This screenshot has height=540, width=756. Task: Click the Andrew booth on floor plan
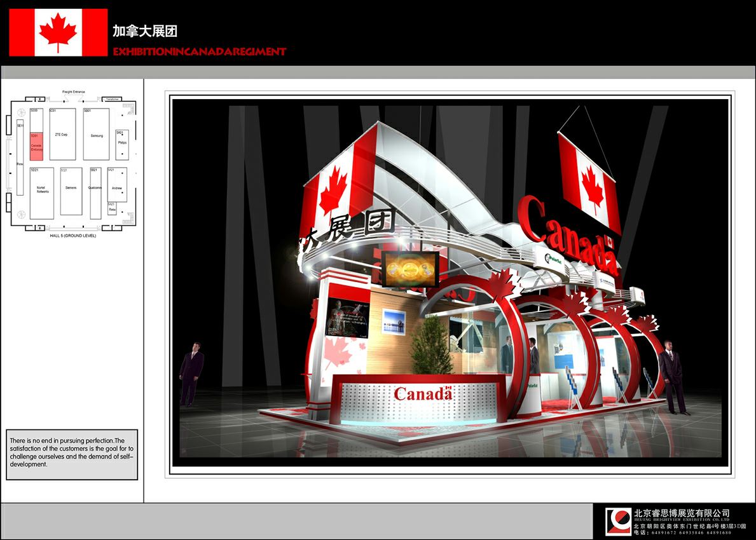tap(117, 185)
